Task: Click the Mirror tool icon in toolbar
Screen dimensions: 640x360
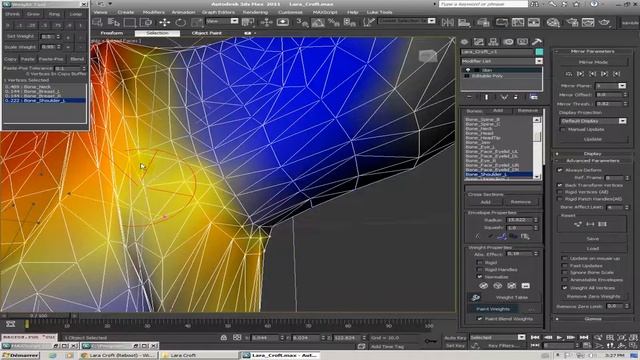Action: coord(447,22)
